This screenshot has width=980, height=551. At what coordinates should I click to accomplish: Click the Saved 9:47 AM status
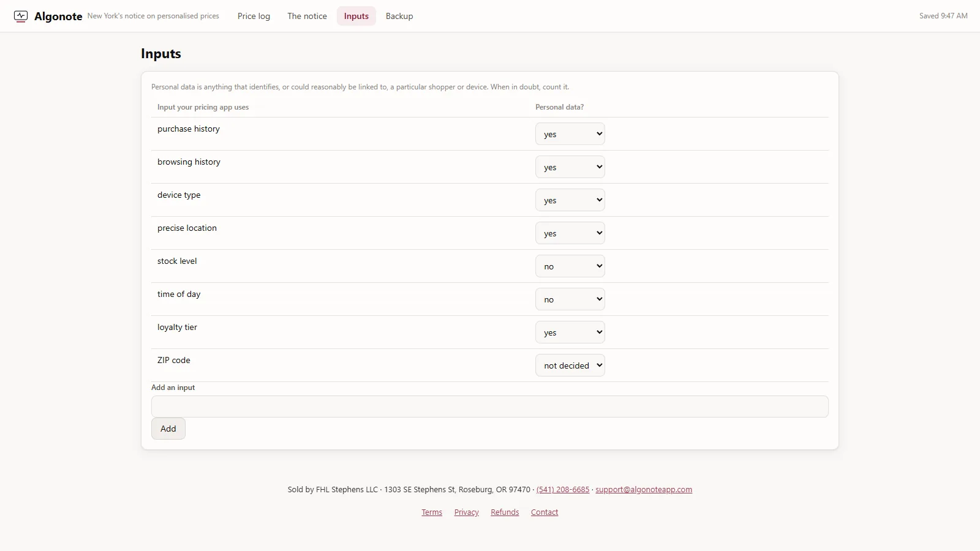(943, 16)
